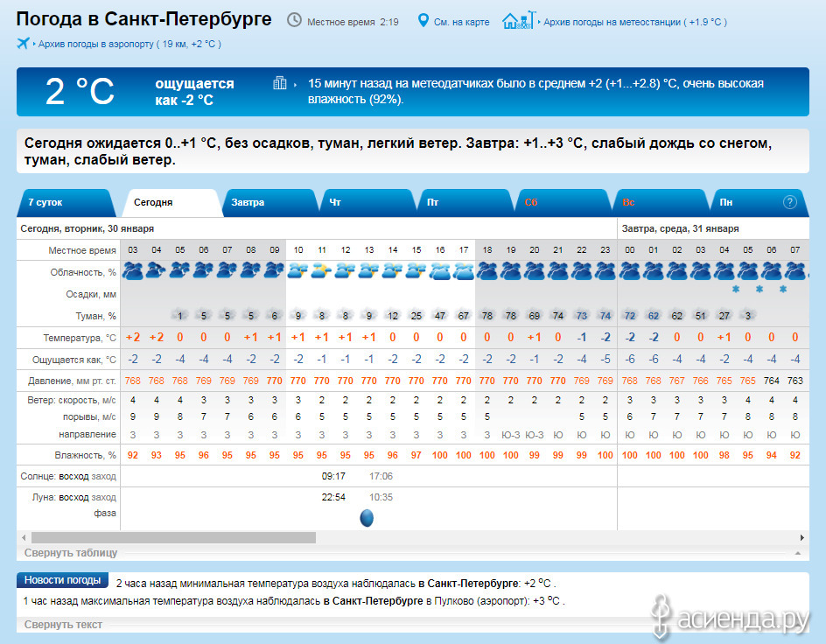The image size is (826, 644).
Task: Click the humidity value 93
Action: click(157, 455)
